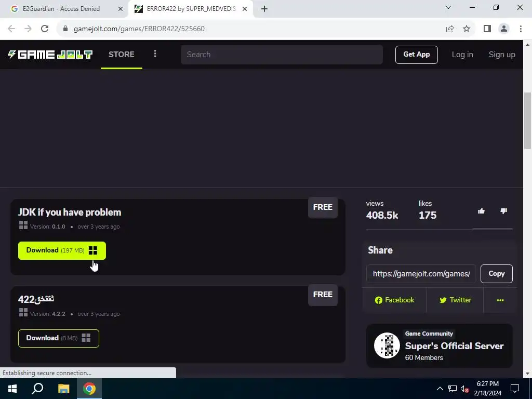Click the '175' likes count
This screenshot has width=532, height=399.
428,216
